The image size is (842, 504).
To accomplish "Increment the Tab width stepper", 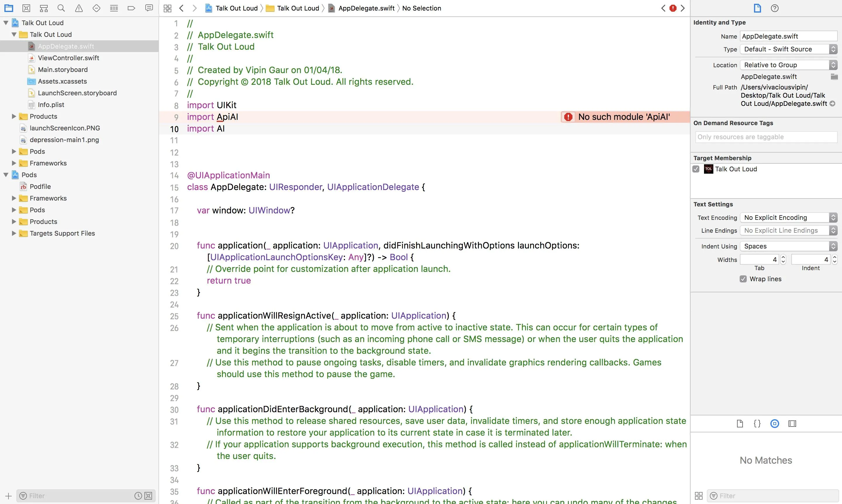I will (x=783, y=258).
